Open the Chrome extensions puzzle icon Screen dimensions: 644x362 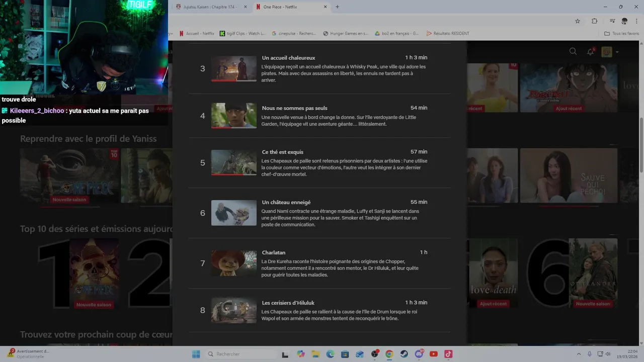pyautogui.click(x=595, y=21)
